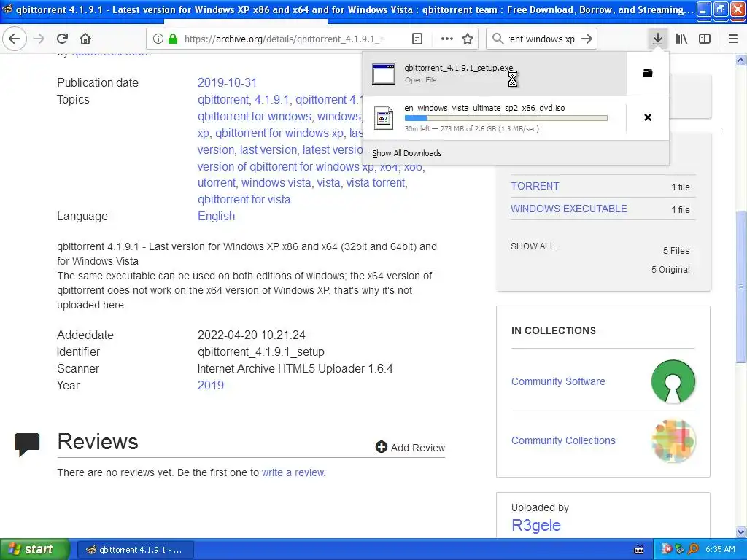Click the 6:35 AM system clock
Screen dimensions: 747x560
(720, 550)
